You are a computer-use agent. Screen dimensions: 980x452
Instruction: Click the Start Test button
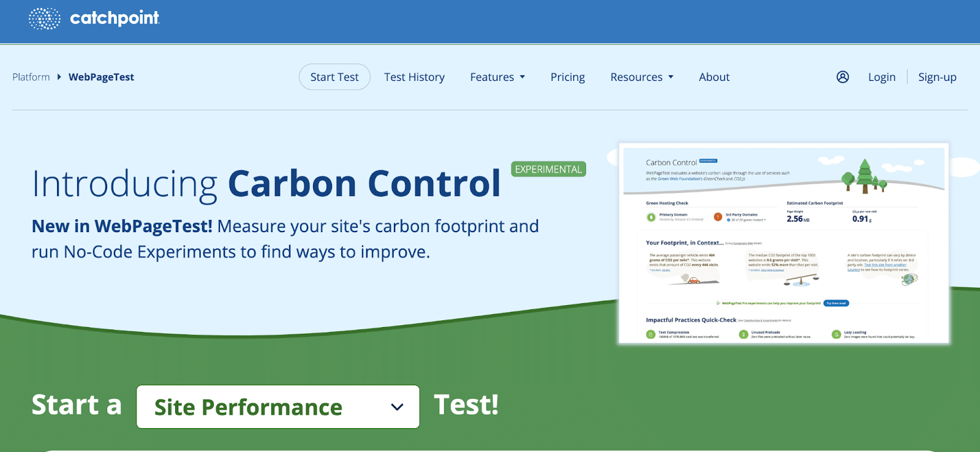[334, 77]
